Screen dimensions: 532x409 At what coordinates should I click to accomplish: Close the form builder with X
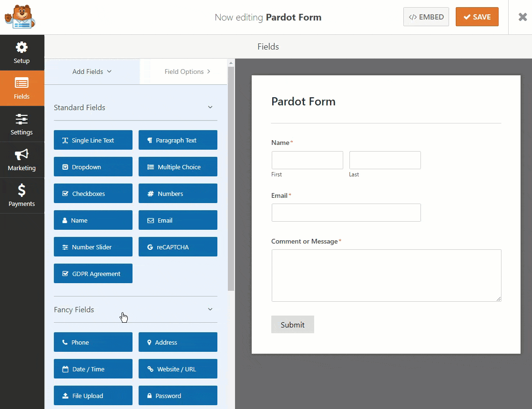coord(522,17)
